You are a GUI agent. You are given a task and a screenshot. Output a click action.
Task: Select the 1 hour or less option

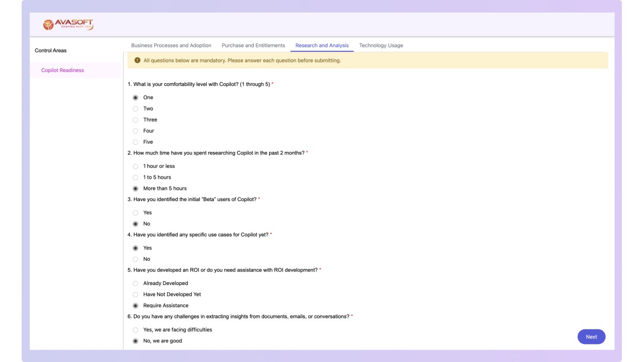tap(135, 166)
